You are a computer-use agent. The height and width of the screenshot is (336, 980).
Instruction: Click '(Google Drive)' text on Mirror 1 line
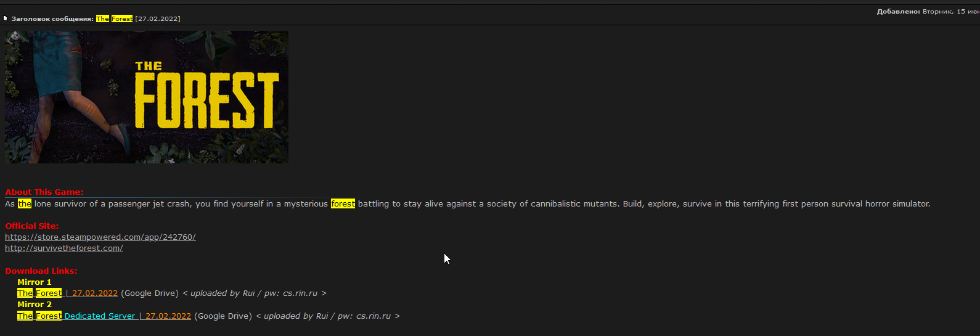[x=150, y=293]
